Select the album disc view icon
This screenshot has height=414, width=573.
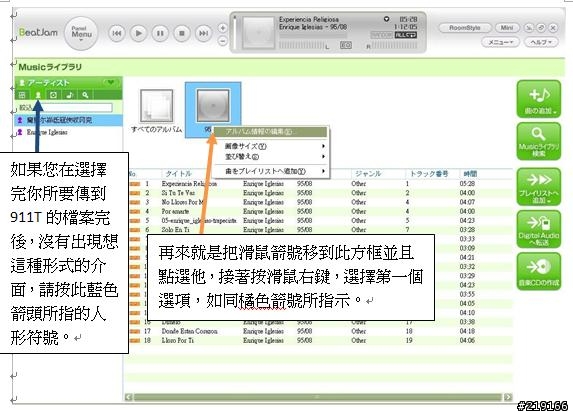pyautogui.click(x=53, y=95)
